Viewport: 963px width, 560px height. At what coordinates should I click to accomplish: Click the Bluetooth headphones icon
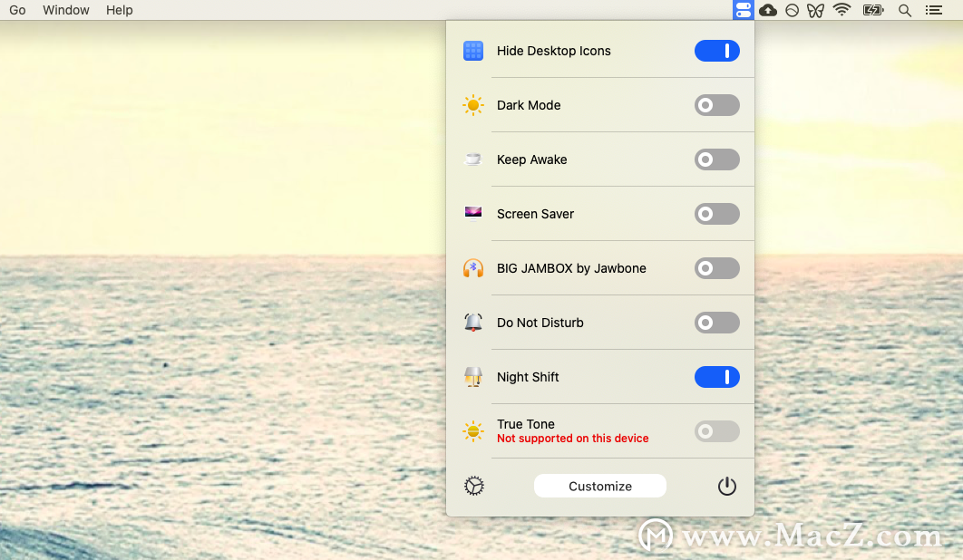click(473, 268)
